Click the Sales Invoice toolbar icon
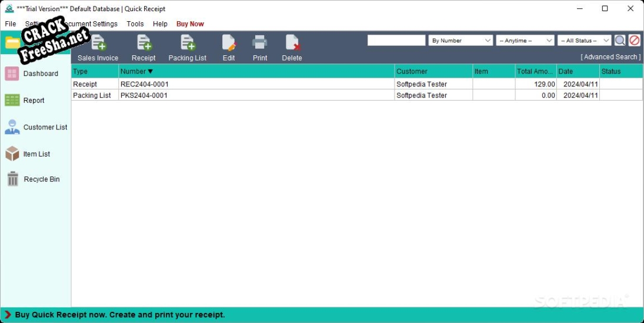 98,44
